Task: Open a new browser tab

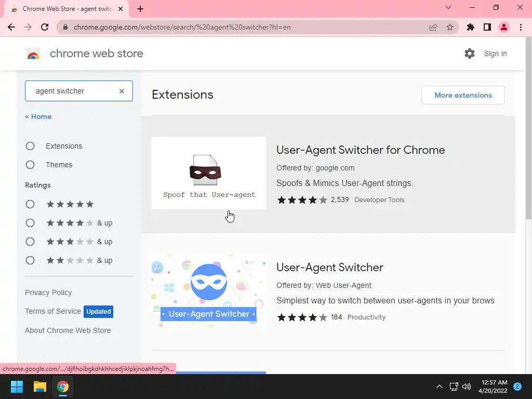Action: pyautogui.click(x=140, y=9)
